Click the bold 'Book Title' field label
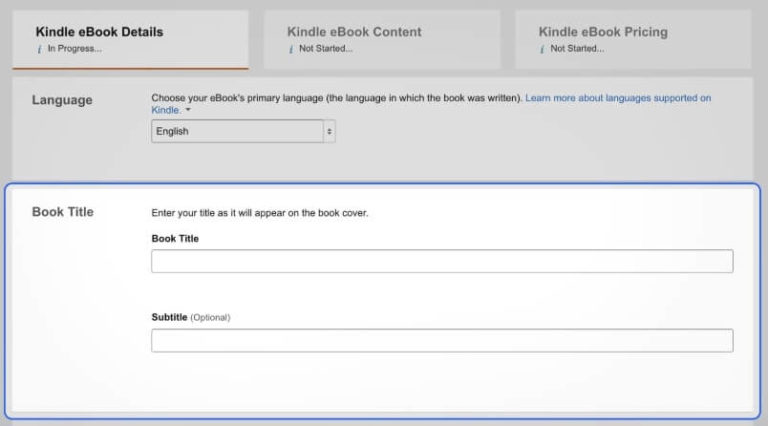Viewport: 768px width, 426px height. click(175, 239)
